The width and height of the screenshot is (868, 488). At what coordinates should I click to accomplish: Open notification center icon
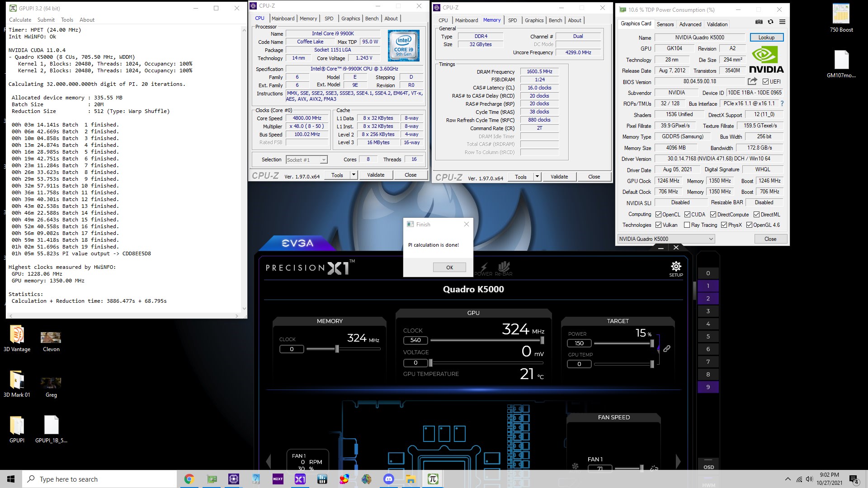click(854, 479)
